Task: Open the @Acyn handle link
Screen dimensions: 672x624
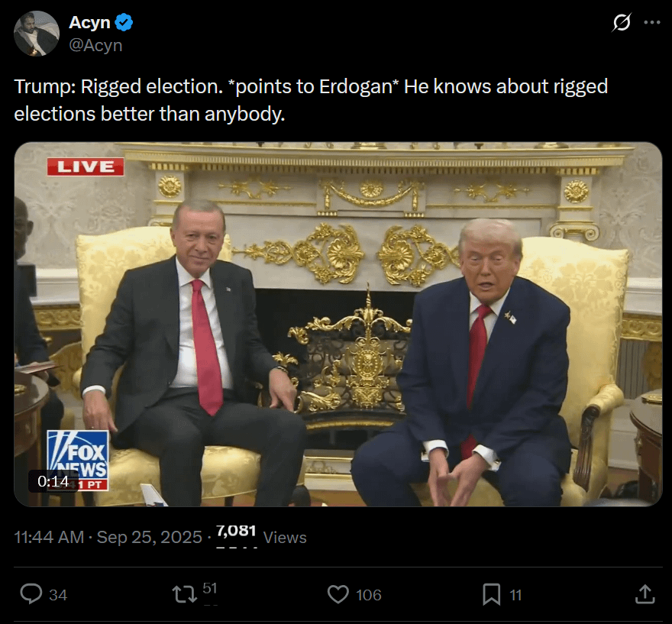Action: (x=95, y=45)
